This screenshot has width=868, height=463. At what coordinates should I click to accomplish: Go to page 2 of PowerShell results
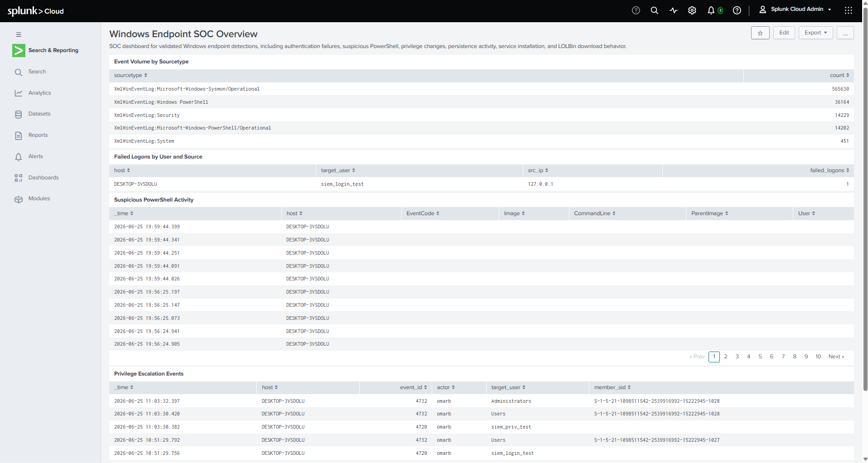[x=726, y=357]
